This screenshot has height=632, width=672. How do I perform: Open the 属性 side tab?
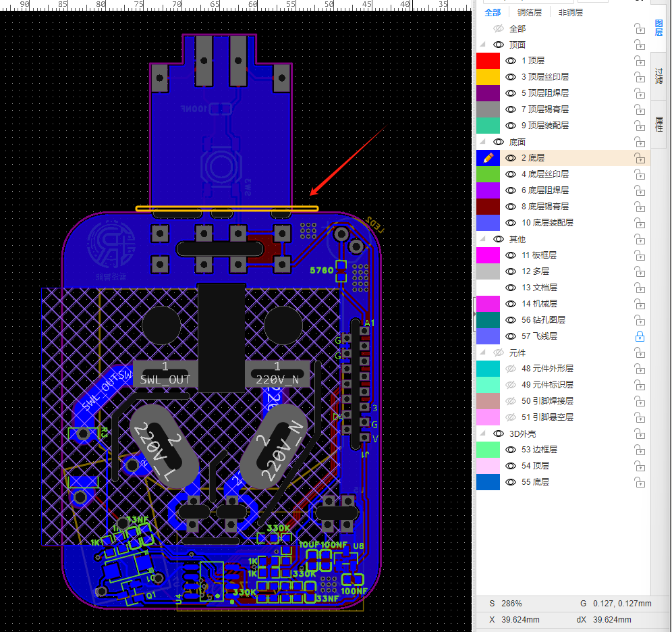(659, 124)
